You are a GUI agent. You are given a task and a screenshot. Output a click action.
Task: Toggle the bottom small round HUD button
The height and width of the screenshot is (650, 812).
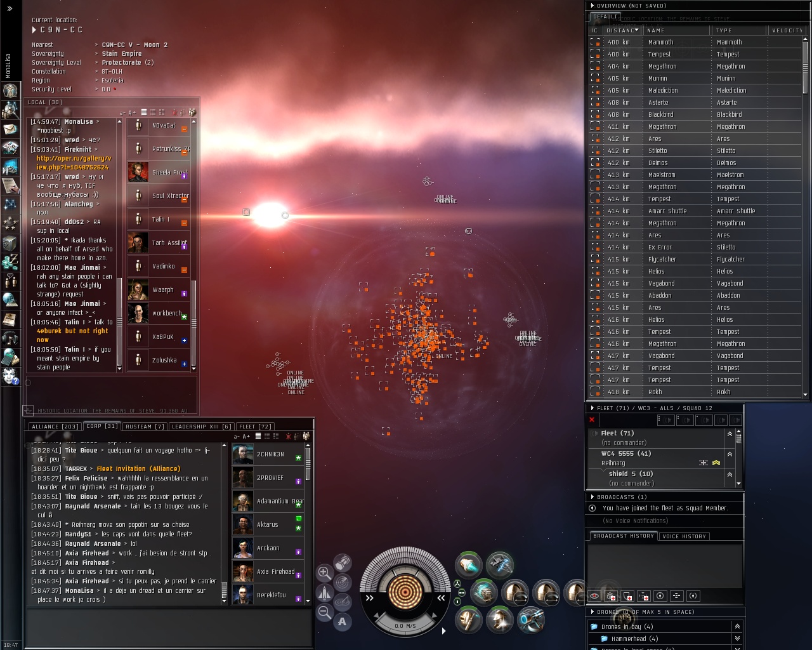point(457,601)
